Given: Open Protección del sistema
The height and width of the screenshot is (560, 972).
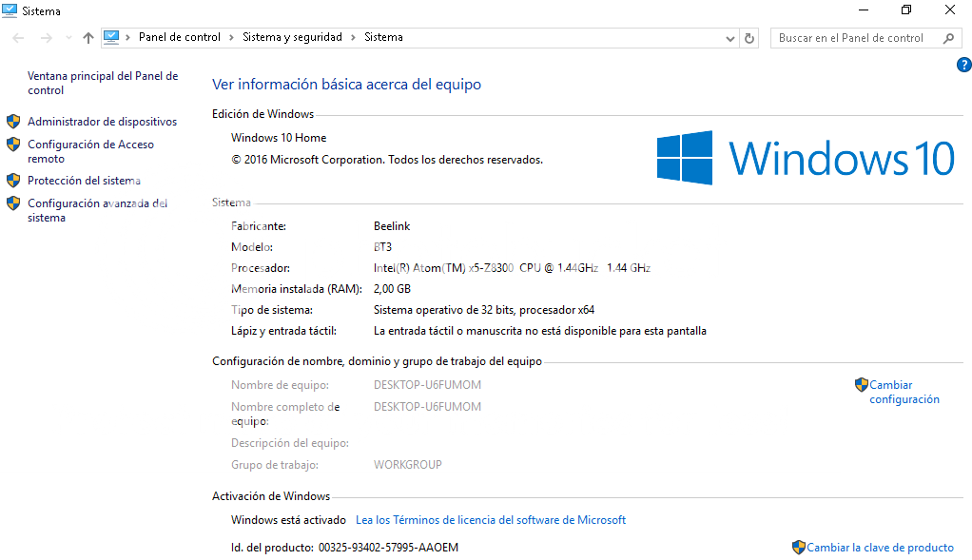Looking at the screenshot, I should [84, 181].
